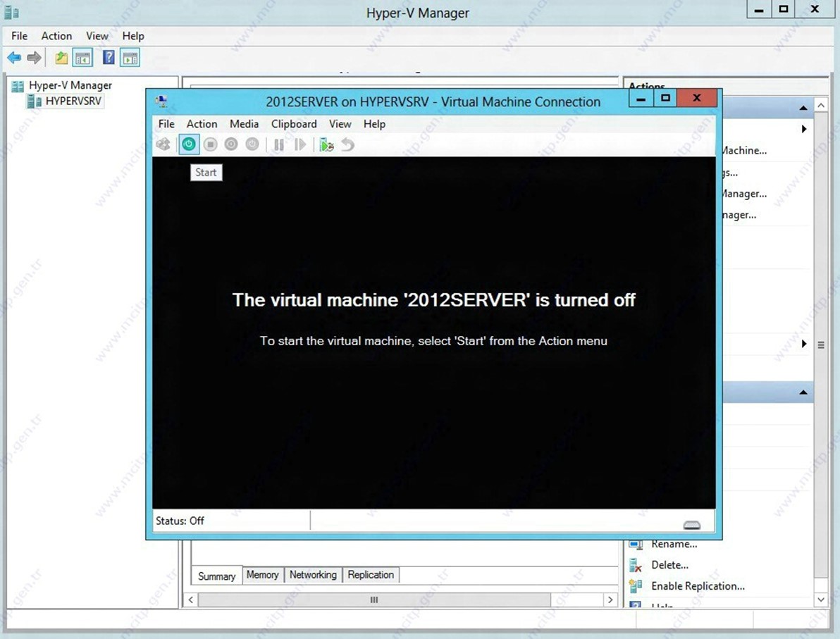Click the Up One Level folder icon
The image size is (840, 639).
[x=61, y=58]
